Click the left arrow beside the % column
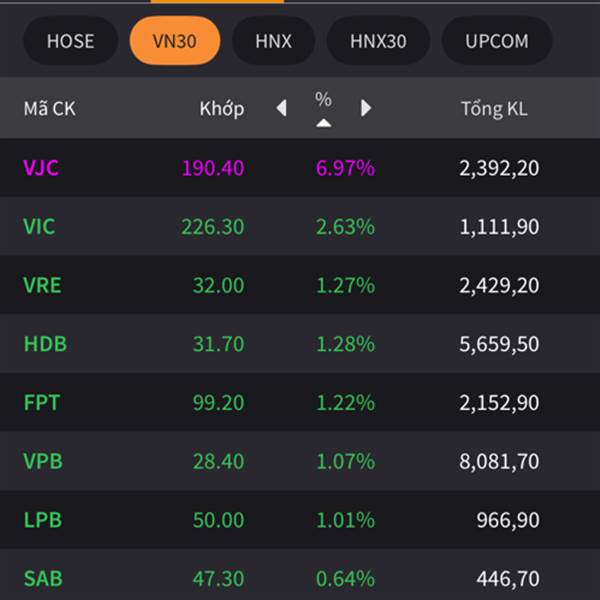 click(x=282, y=108)
